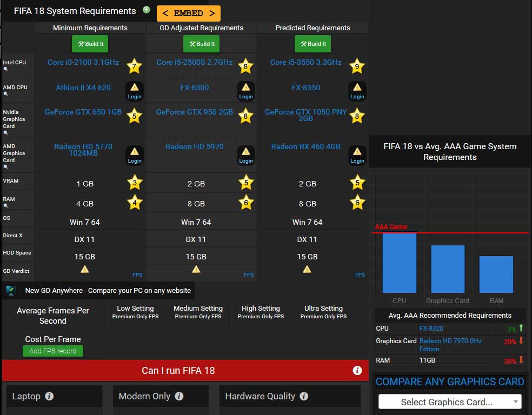
Task: Select the Medium Setting Premium Only FPS column
Action: pyautogui.click(x=198, y=312)
